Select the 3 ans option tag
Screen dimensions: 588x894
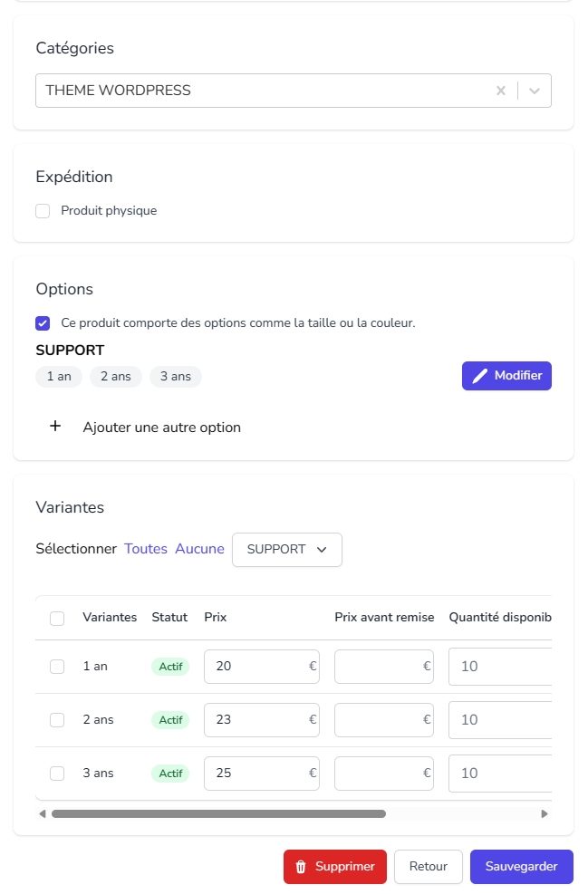pos(176,376)
